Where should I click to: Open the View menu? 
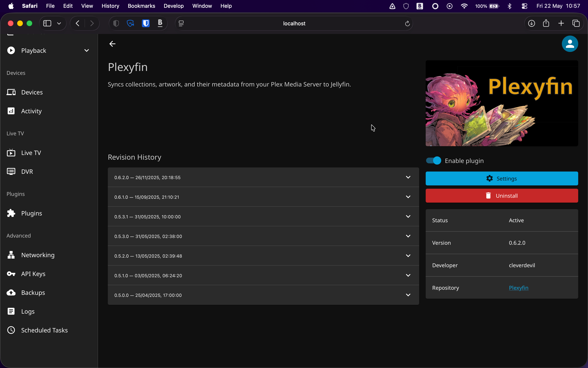click(x=87, y=6)
